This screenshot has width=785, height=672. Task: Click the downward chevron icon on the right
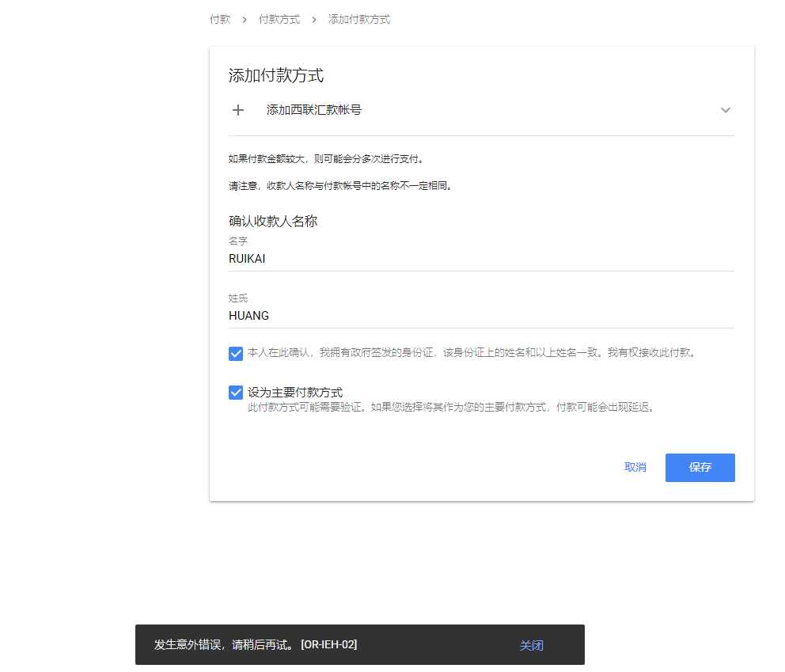click(725, 110)
